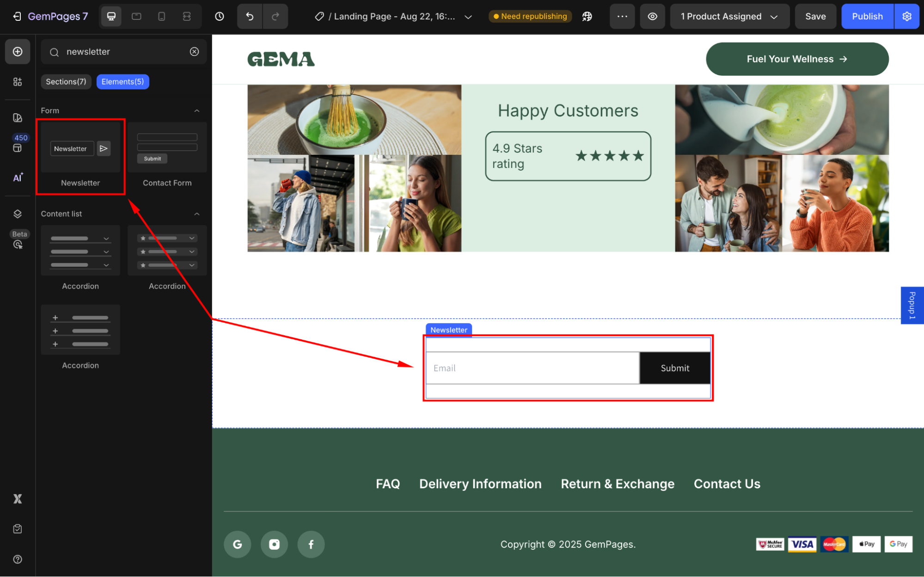Open the AI assistant sidebar icon
Viewport: 924px width, 577px height.
pyautogui.click(x=18, y=178)
